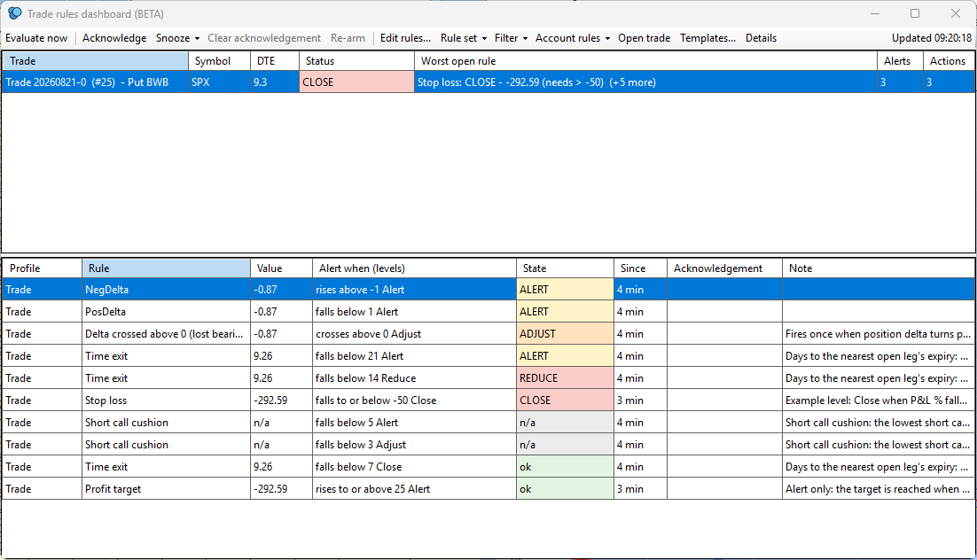Open the Templates... dialog
Viewport: 977px width, 560px height.
[707, 38]
